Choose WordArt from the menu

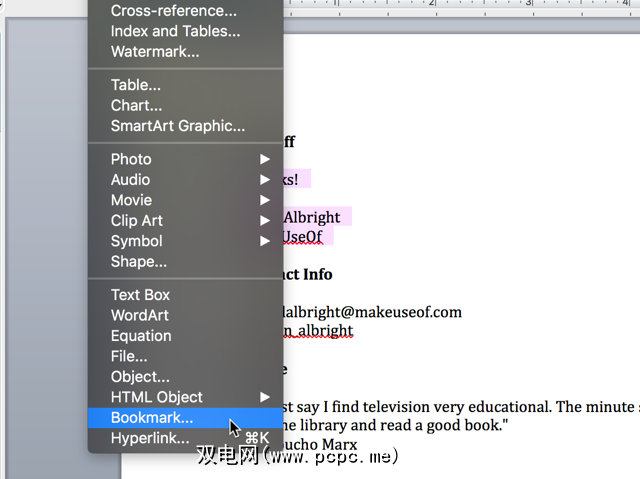point(186,315)
